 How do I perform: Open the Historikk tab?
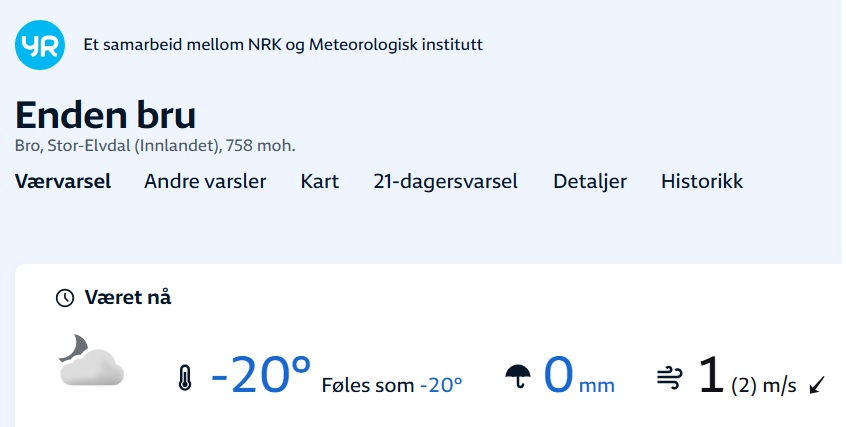coord(702,182)
